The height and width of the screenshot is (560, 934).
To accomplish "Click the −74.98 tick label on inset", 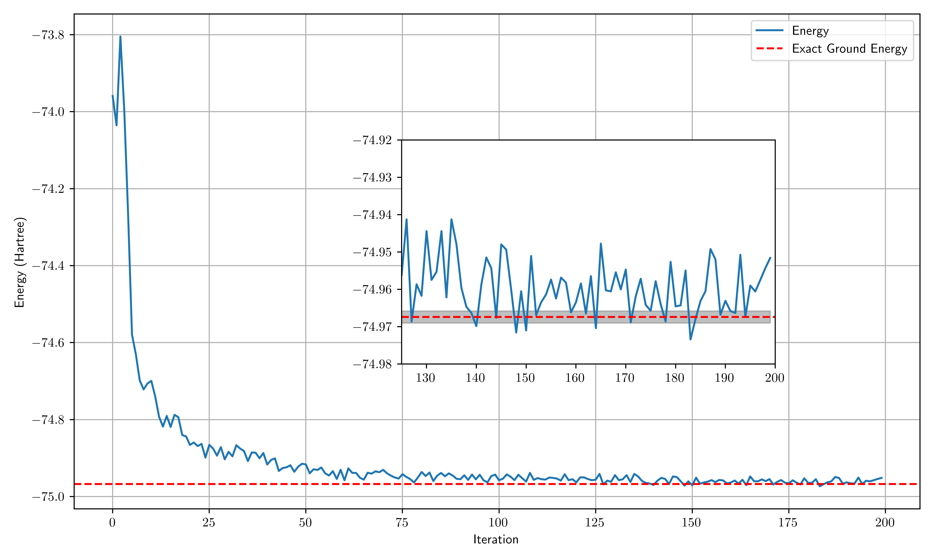I will coord(372,364).
